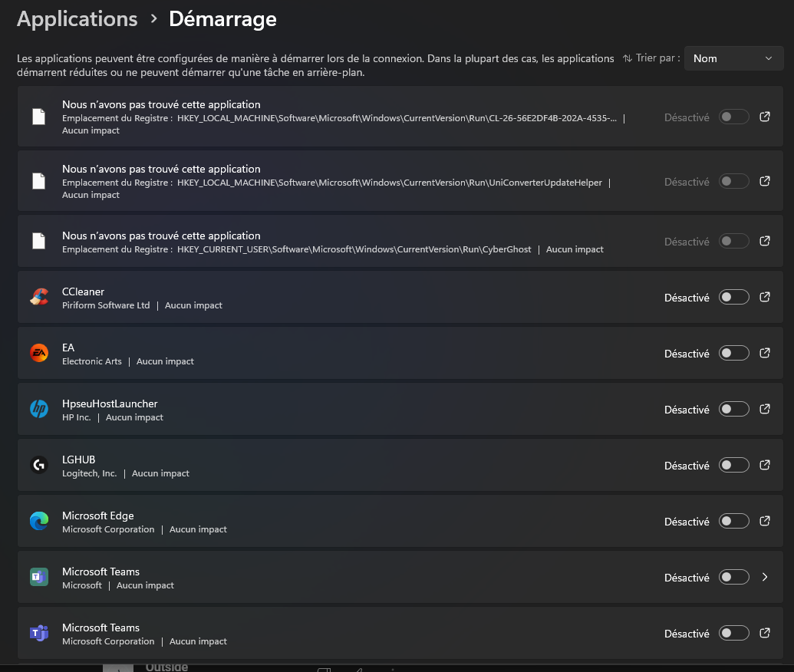This screenshot has height=672, width=794.
Task: Click 'Microsoft Corporation' under Microsoft Edge
Action: click(x=108, y=529)
